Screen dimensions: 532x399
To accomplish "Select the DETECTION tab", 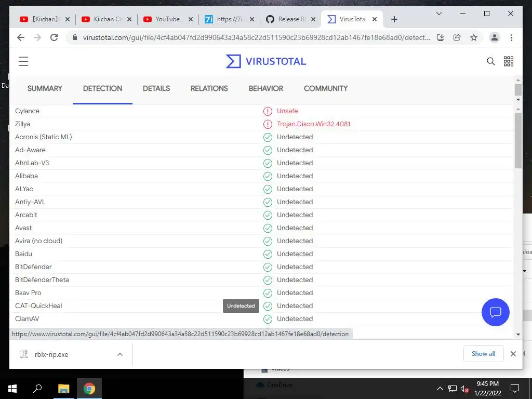I will (x=102, y=88).
